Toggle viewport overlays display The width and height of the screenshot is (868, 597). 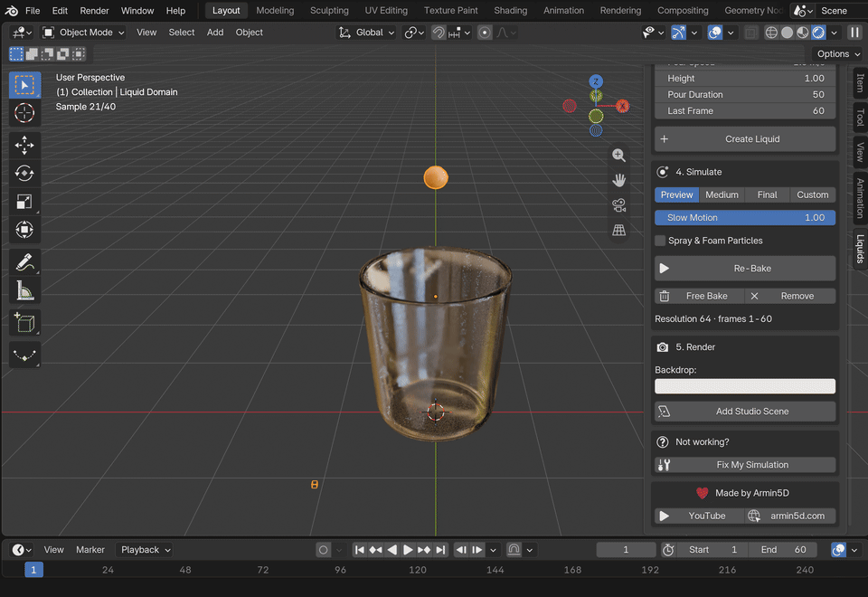[715, 33]
